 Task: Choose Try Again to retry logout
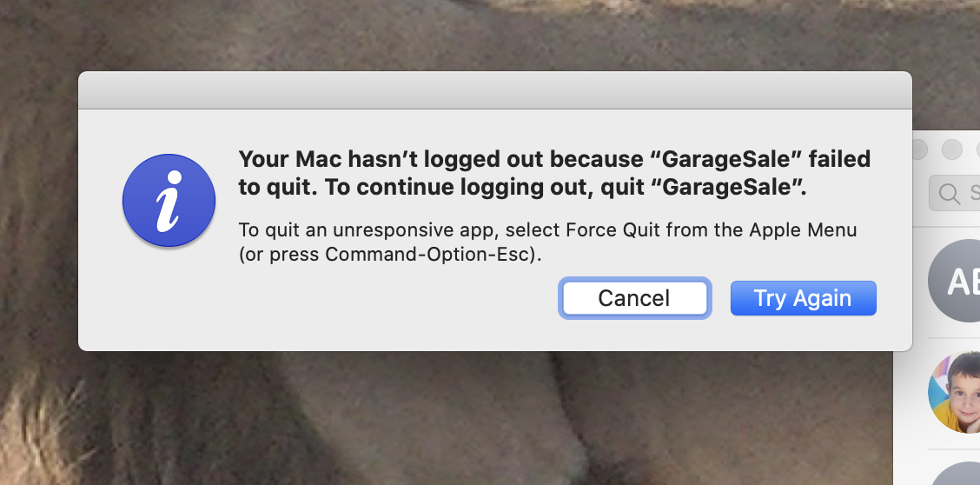coord(803,298)
